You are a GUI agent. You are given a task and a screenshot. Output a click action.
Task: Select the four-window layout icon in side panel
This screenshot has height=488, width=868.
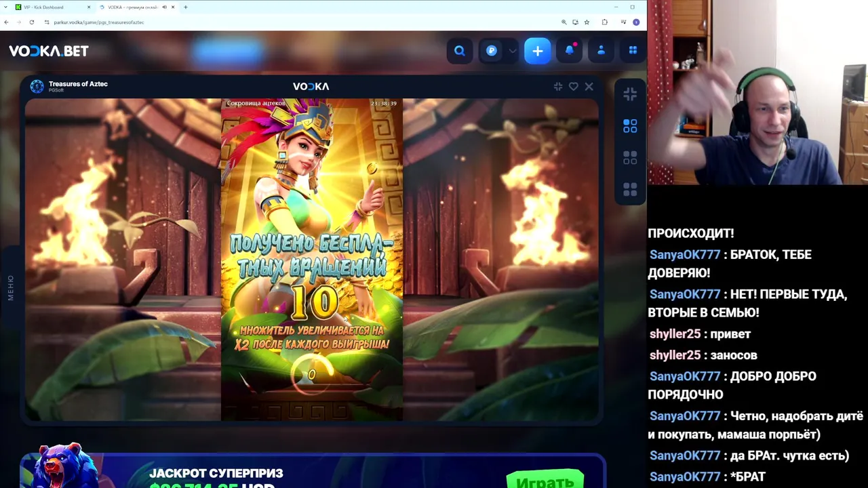click(x=630, y=188)
